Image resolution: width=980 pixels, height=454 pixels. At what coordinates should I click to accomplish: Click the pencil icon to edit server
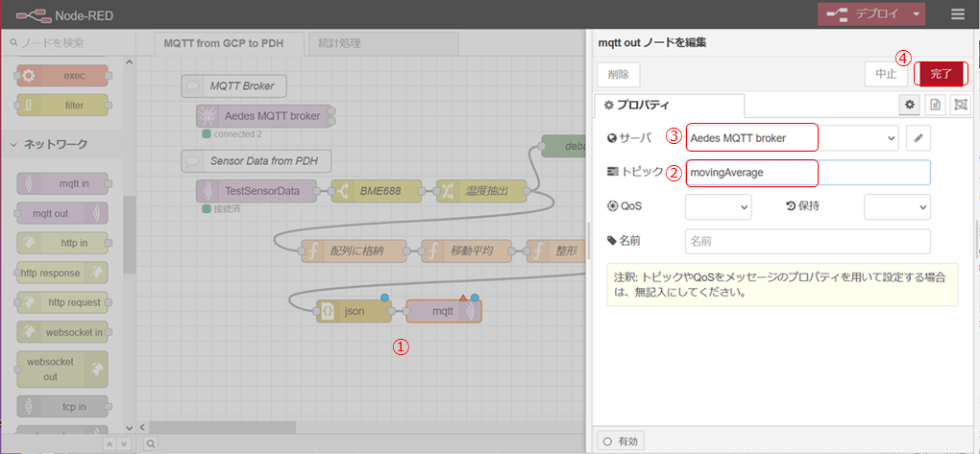919,138
